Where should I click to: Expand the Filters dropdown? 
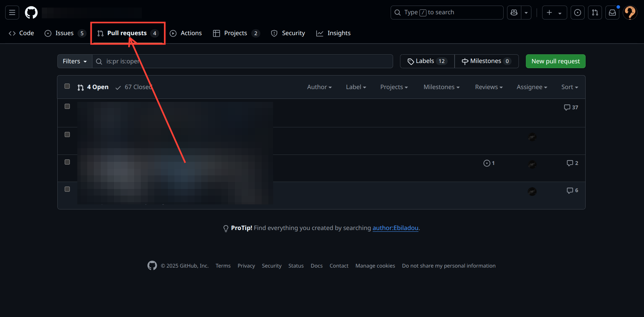point(75,61)
